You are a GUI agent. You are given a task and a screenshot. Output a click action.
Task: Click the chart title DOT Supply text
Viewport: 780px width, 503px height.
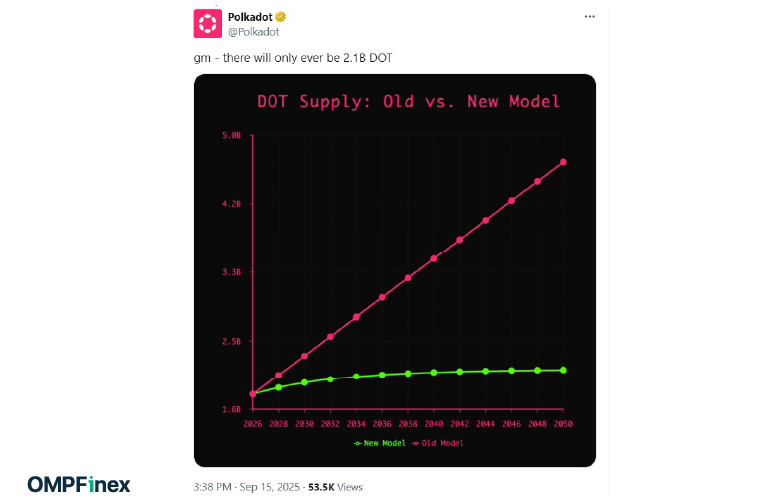[314, 101]
